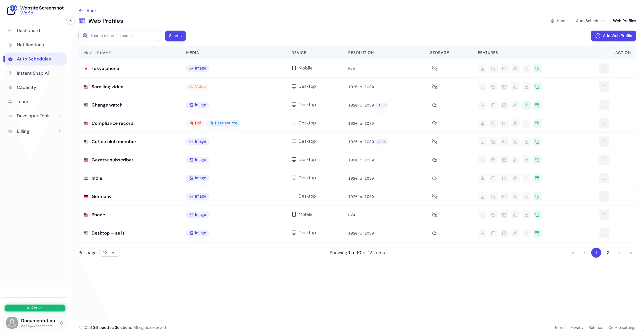Viewport: 644px width, 331px height.
Task: Open the Per page dropdown showing 10
Action: (x=109, y=252)
